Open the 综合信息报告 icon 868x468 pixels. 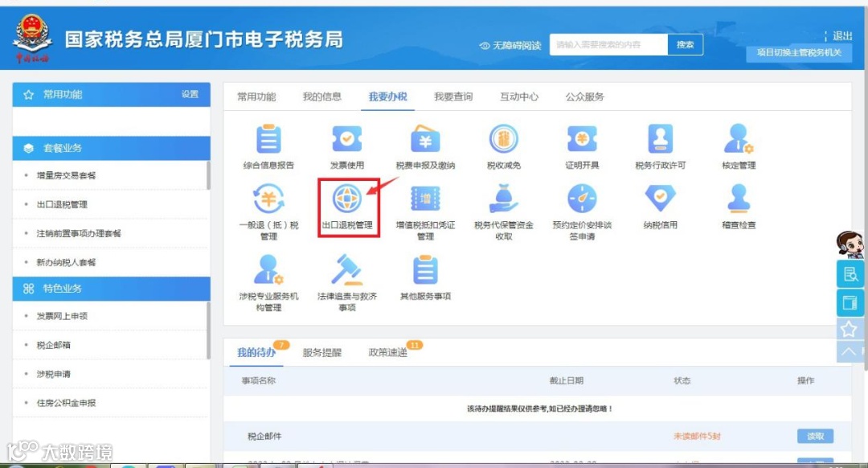pos(268,138)
